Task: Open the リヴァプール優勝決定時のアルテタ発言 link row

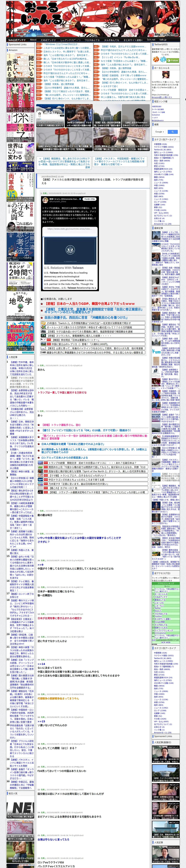Action: pyautogui.click(x=93, y=492)
